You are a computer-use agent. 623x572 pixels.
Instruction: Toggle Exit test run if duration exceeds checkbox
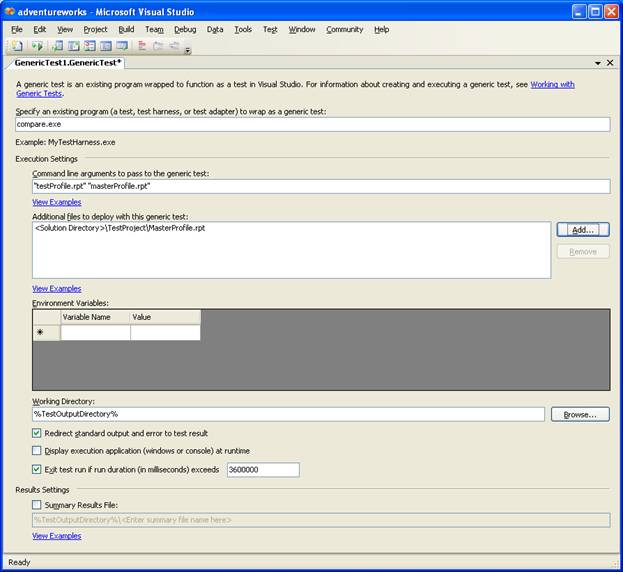point(37,469)
